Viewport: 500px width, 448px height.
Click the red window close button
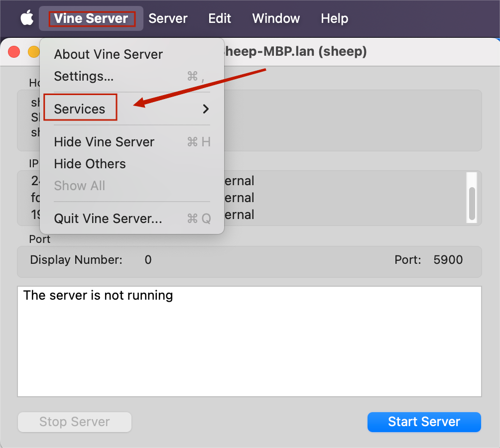[x=14, y=51]
